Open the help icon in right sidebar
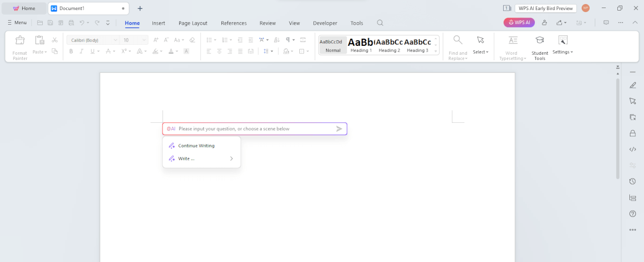644x262 pixels. pos(633,214)
